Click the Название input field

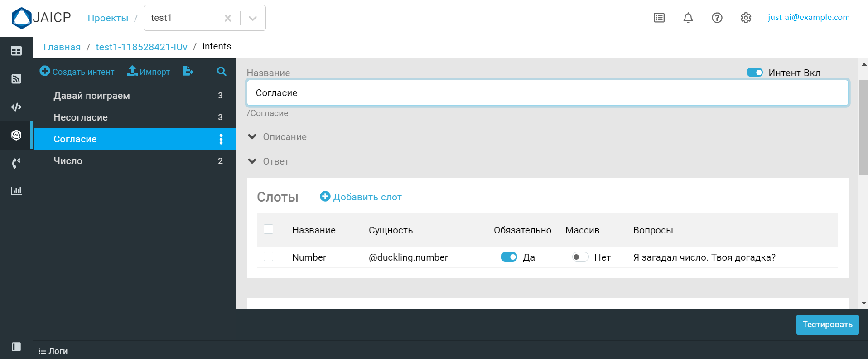pyautogui.click(x=547, y=93)
